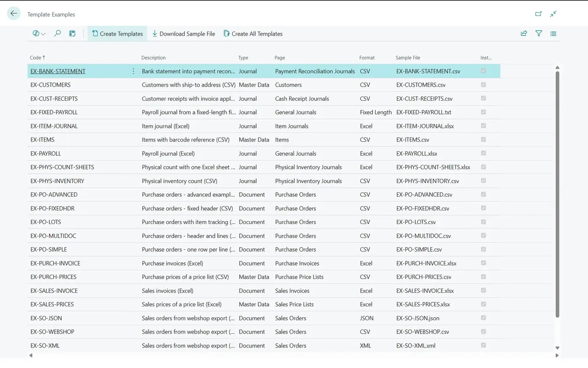
Task: Toggle installed checkbox for EX-FIXED-PAYROLL
Action: point(483,112)
